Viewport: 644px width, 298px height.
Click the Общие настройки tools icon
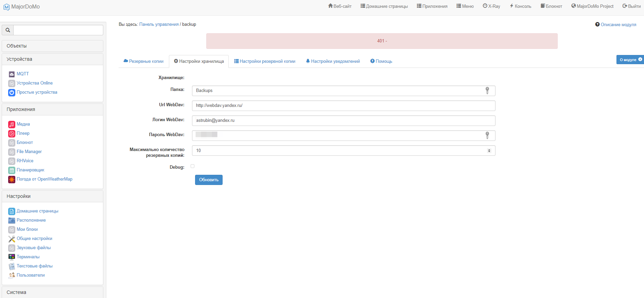point(12,239)
